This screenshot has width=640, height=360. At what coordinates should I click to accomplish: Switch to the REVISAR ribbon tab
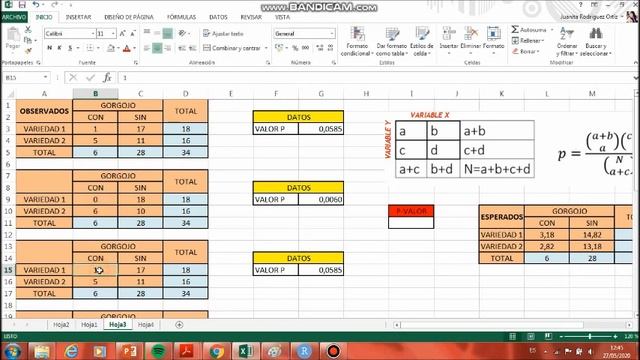click(x=251, y=17)
